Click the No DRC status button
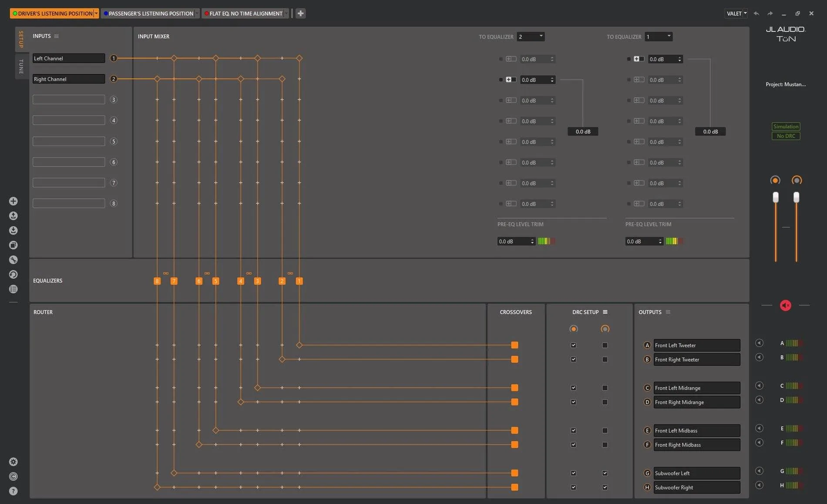The width and height of the screenshot is (827, 504). coord(786,136)
